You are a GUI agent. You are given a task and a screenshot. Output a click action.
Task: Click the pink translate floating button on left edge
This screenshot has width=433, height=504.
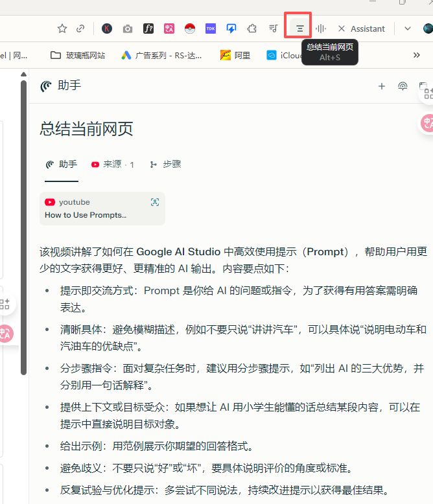pos(6,334)
